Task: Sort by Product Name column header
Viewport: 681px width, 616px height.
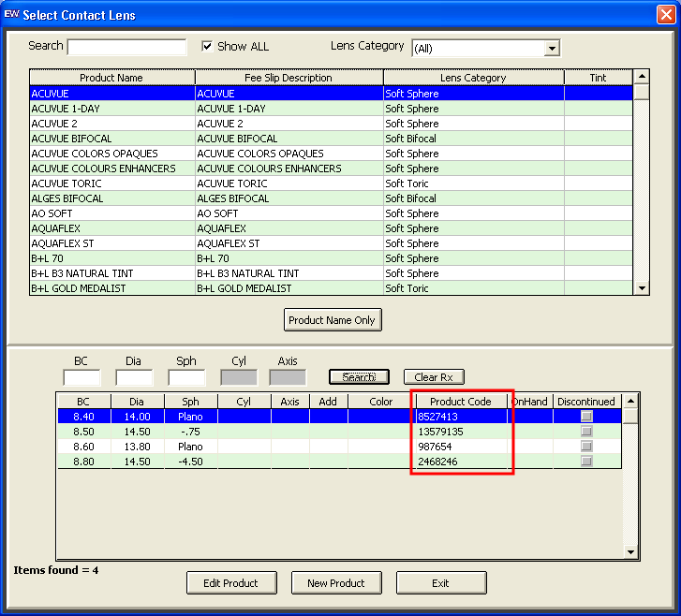Action: point(112,78)
